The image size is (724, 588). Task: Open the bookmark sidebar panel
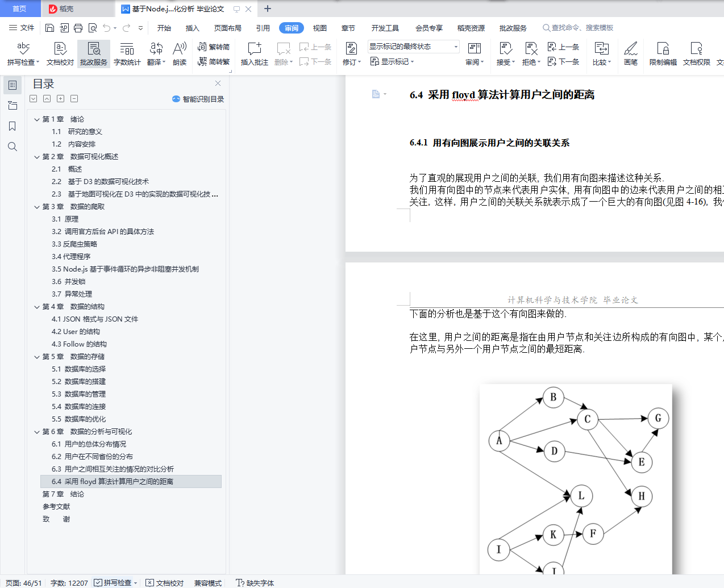click(12, 126)
